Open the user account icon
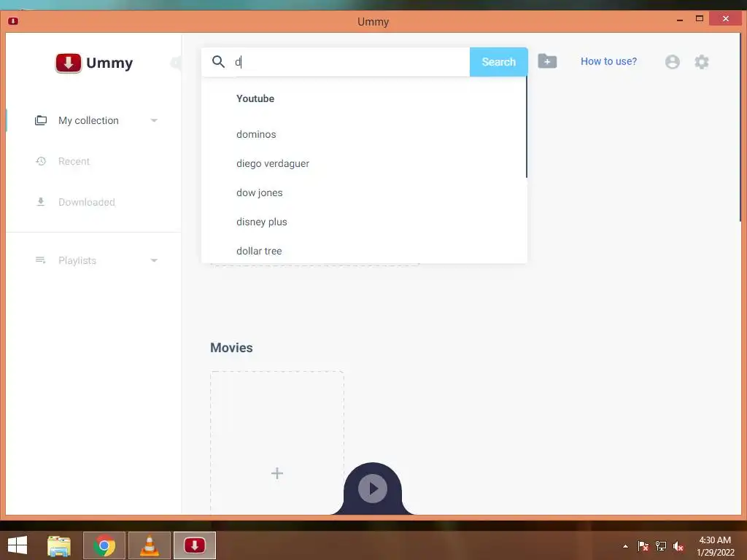 pyautogui.click(x=672, y=62)
